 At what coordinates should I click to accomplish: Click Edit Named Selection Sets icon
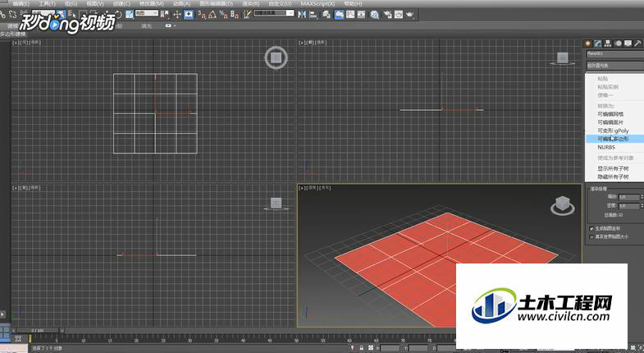click(247, 15)
